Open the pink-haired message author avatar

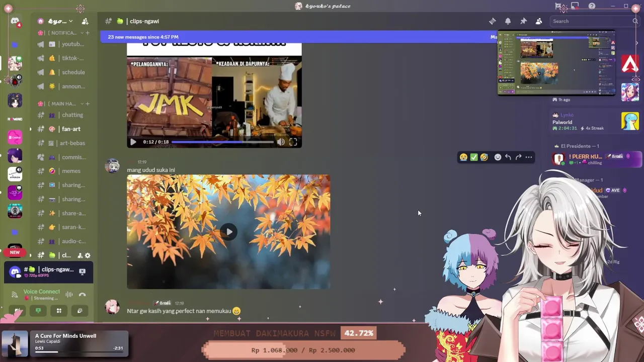112,306
